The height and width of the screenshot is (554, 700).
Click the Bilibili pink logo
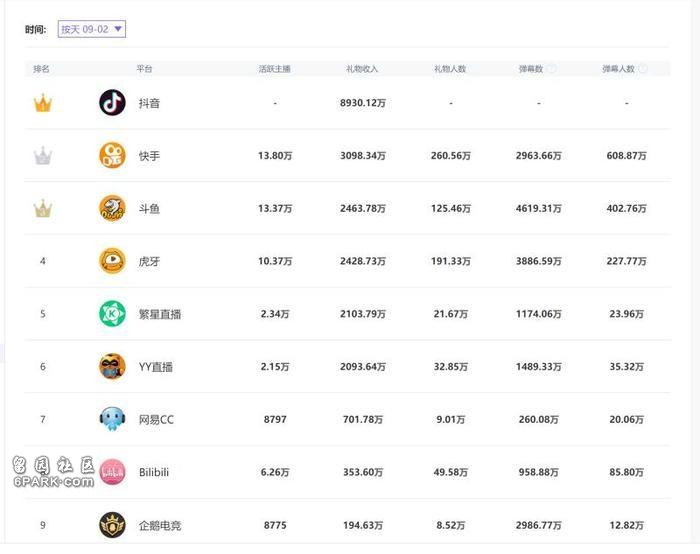coord(112,472)
